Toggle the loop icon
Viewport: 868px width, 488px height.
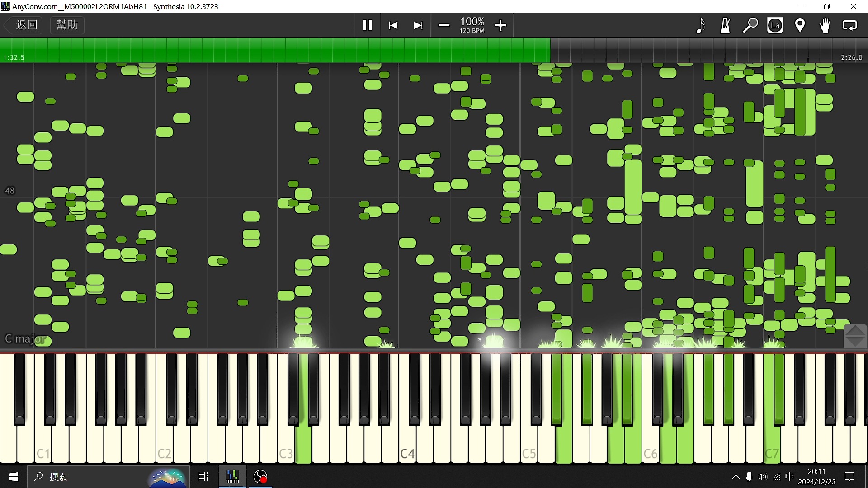[x=849, y=25]
